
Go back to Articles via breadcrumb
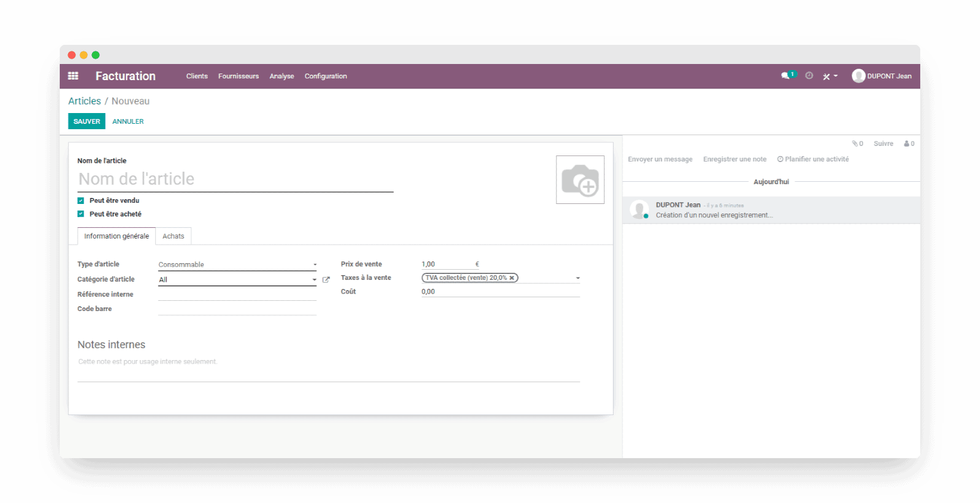coord(84,101)
